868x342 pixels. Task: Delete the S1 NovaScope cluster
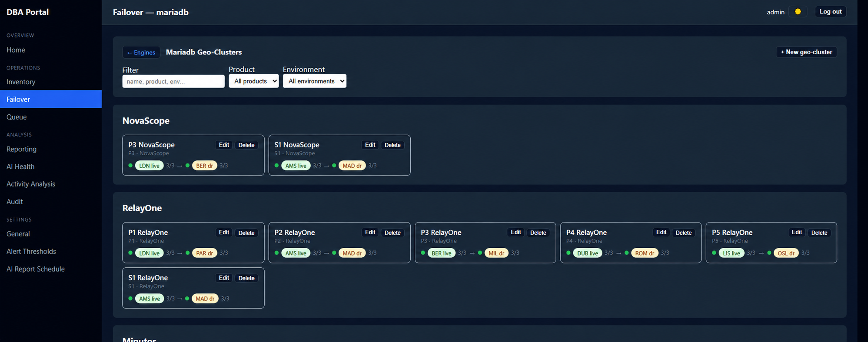(x=392, y=145)
